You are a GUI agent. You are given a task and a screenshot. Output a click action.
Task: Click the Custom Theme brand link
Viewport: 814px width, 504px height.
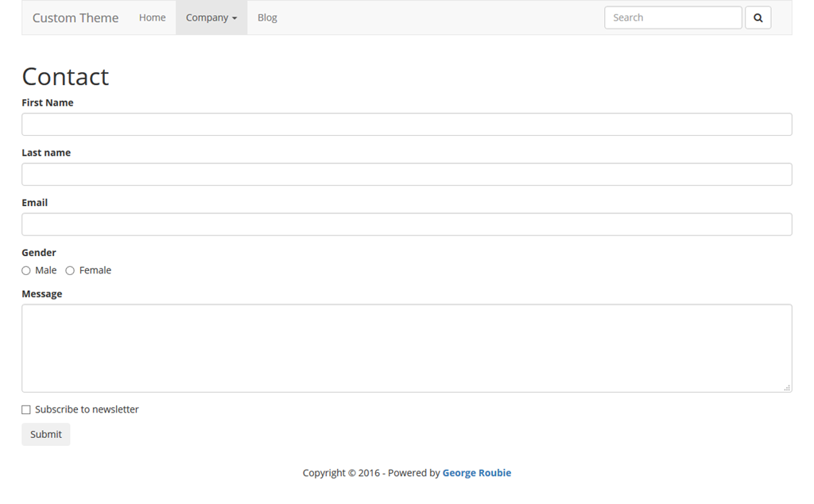click(76, 17)
